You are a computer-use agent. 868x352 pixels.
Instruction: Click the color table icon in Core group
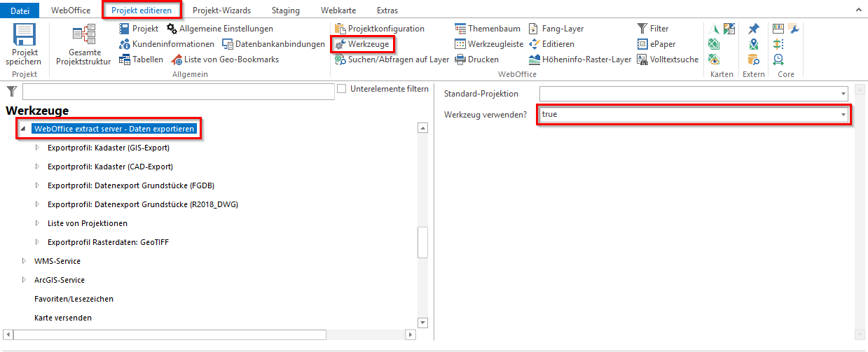[778, 29]
